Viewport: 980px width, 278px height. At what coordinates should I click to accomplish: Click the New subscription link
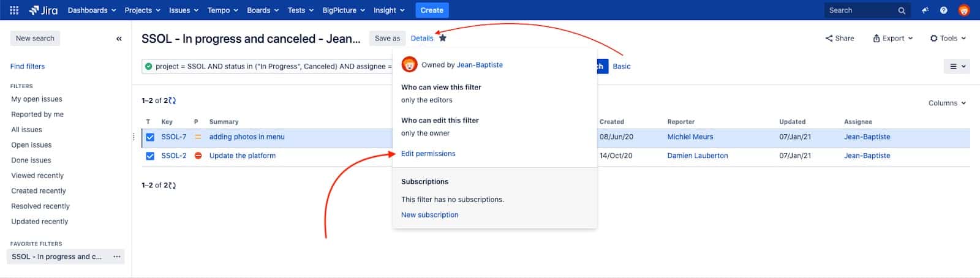click(x=429, y=215)
